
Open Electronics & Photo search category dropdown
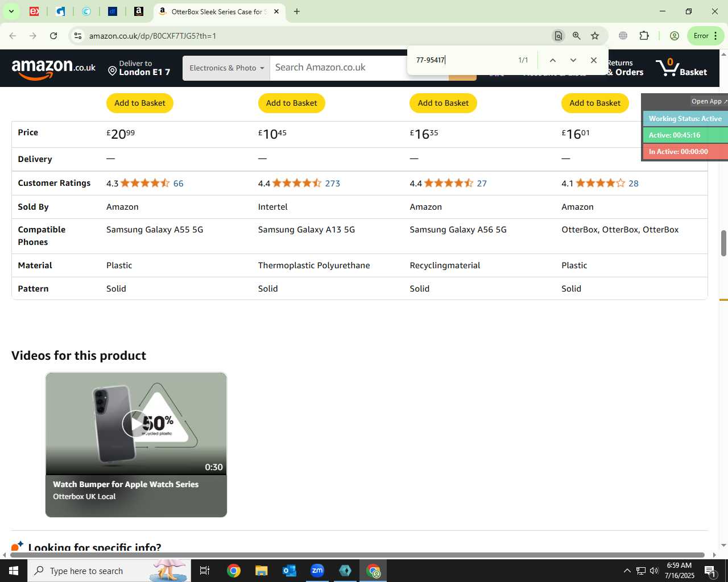226,68
